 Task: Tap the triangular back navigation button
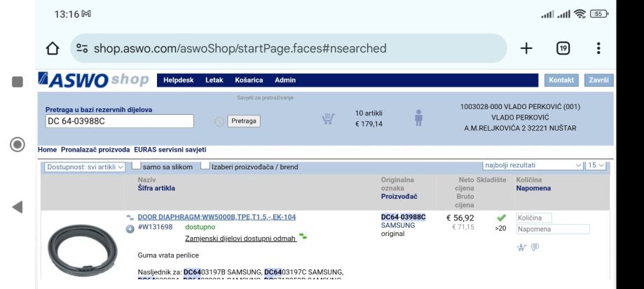tap(18, 207)
